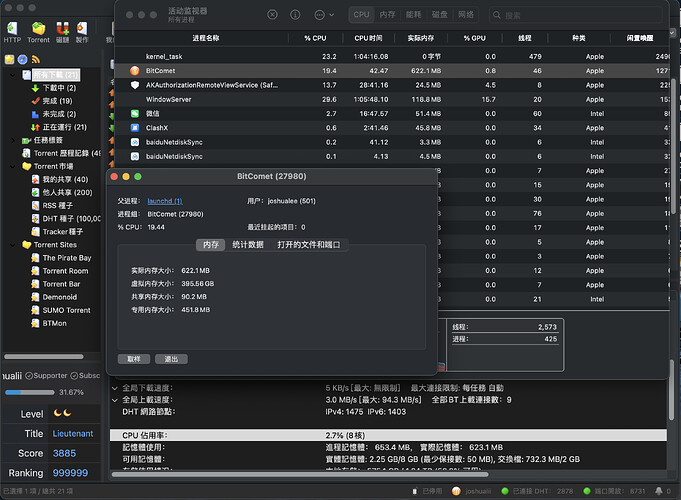Open Tracker 種子 in sidebar

coord(57,232)
